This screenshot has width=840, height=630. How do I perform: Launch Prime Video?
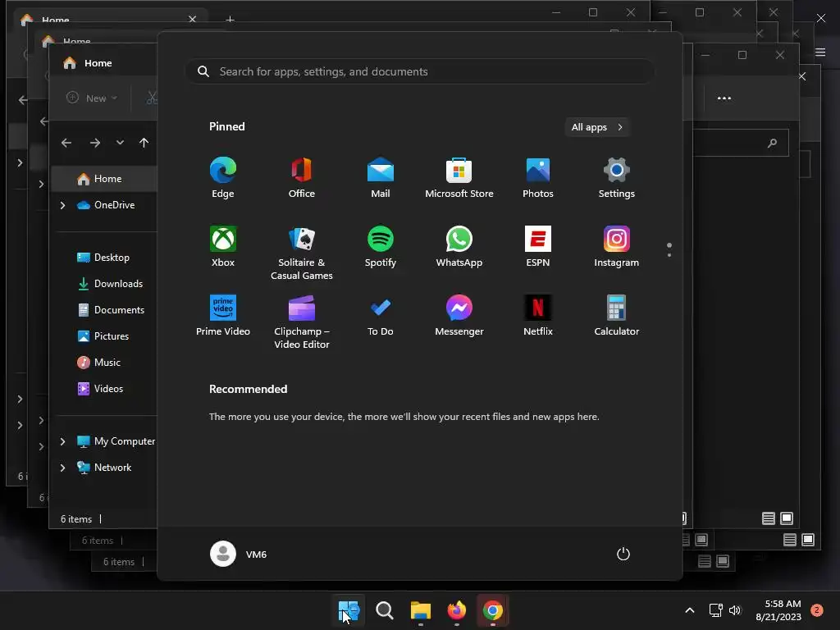pos(223,316)
